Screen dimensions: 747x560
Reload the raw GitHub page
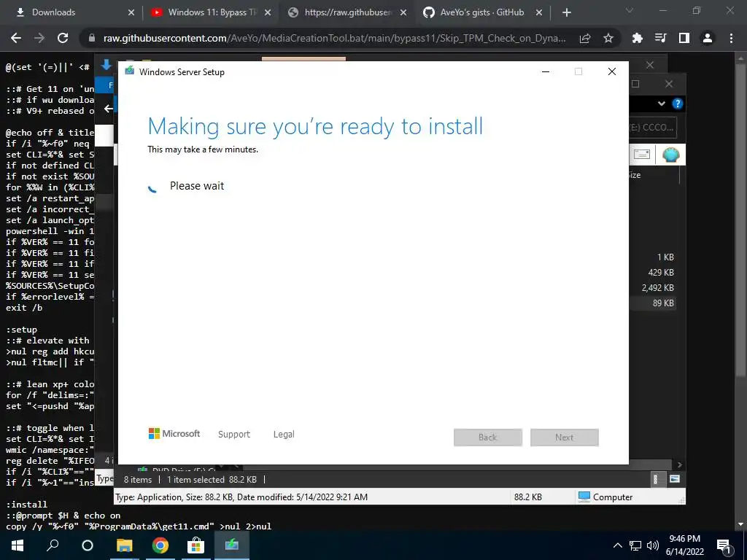coord(63,38)
